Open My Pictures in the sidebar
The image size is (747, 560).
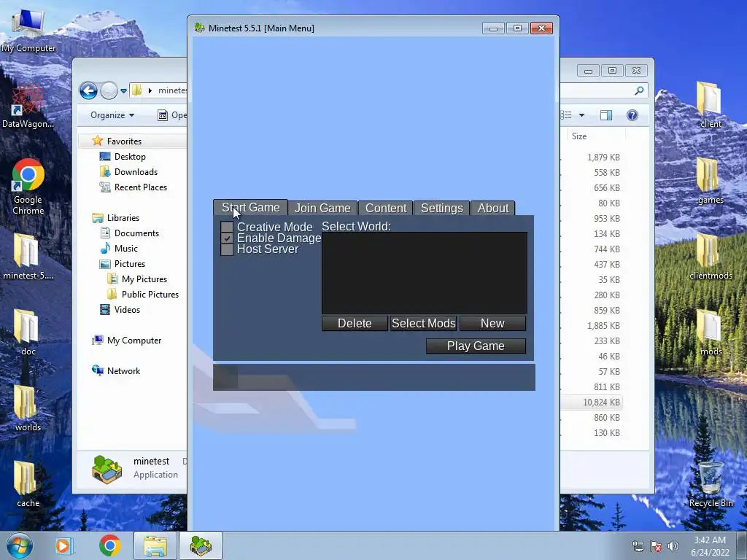pyautogui.click(x=144, y=279)
